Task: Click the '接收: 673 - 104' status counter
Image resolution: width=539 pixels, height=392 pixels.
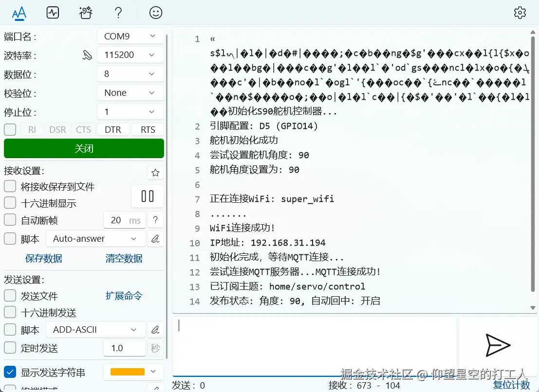Action: coord(364,386)
